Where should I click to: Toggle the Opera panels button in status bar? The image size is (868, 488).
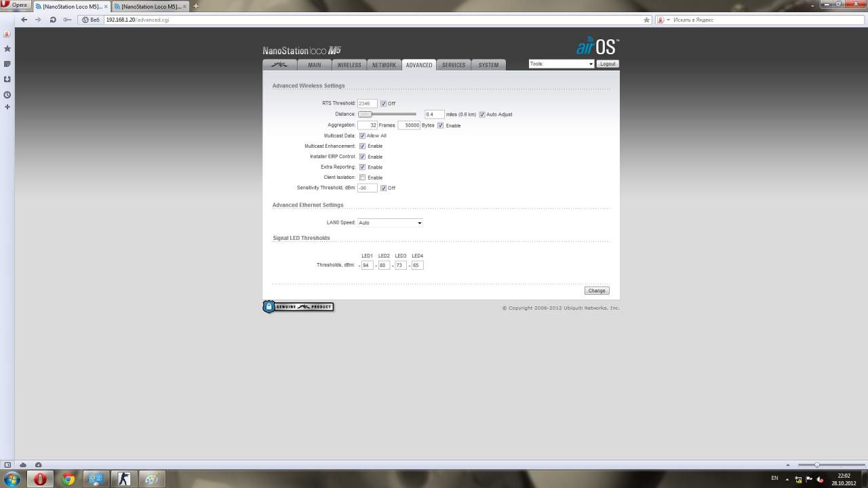pyautogui.click(x=7, y=465)
